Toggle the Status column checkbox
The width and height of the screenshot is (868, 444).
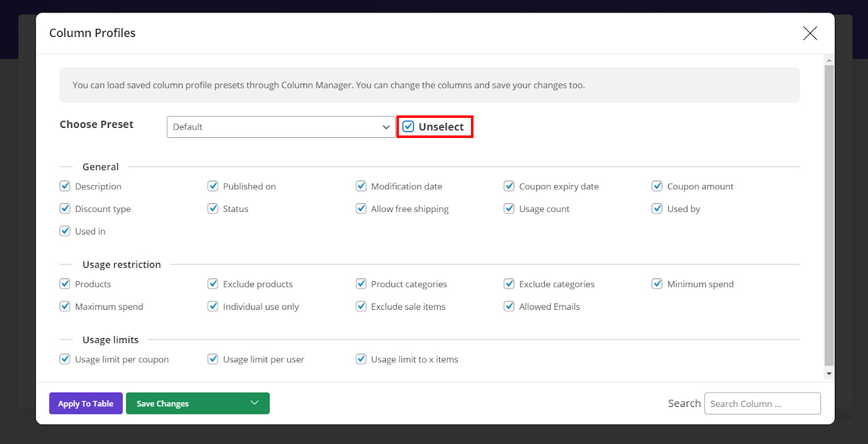(x=213, y=209)
